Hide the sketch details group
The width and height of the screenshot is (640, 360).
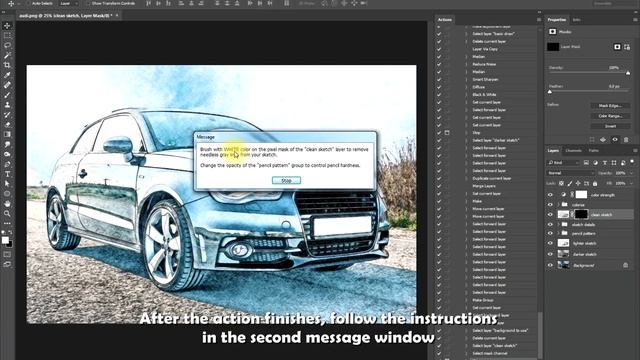pos(550,224)
